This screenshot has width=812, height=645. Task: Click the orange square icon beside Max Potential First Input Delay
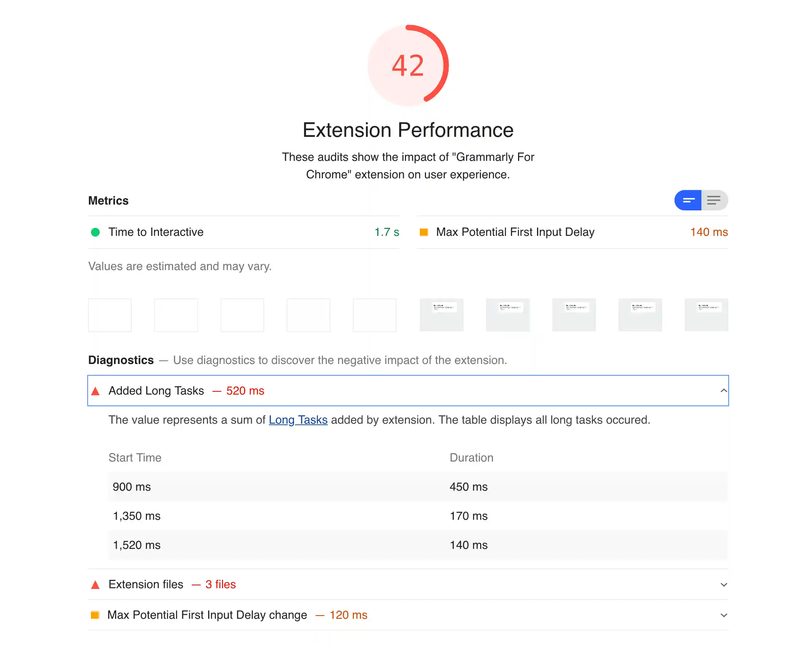point(423,233)
